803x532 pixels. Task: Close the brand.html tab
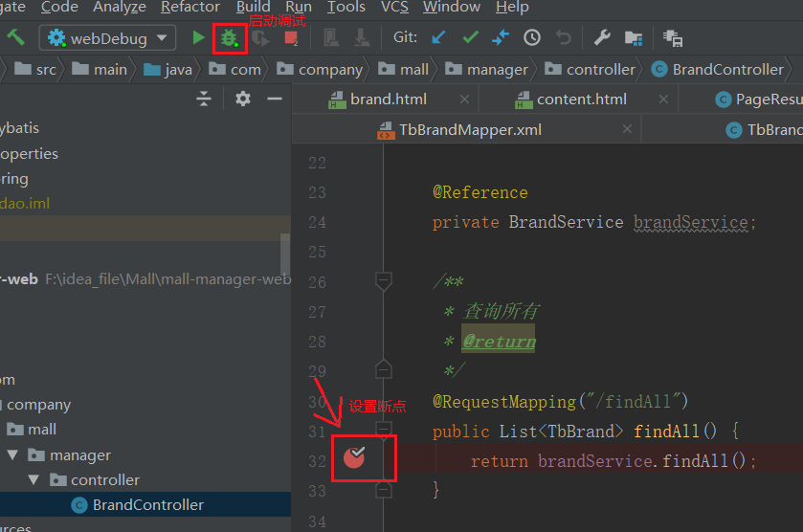point(464,100)
